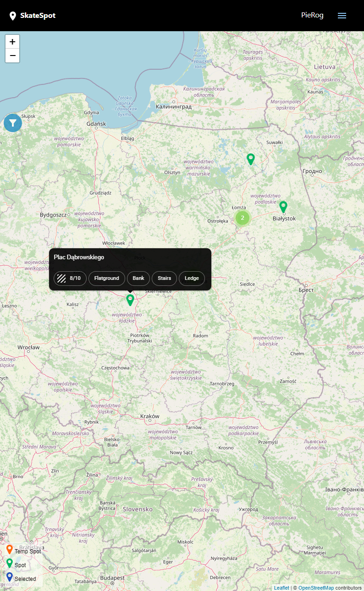
Task: Click the green marker below Plac Dąbrowskiego popup
Action: (130, 300)
